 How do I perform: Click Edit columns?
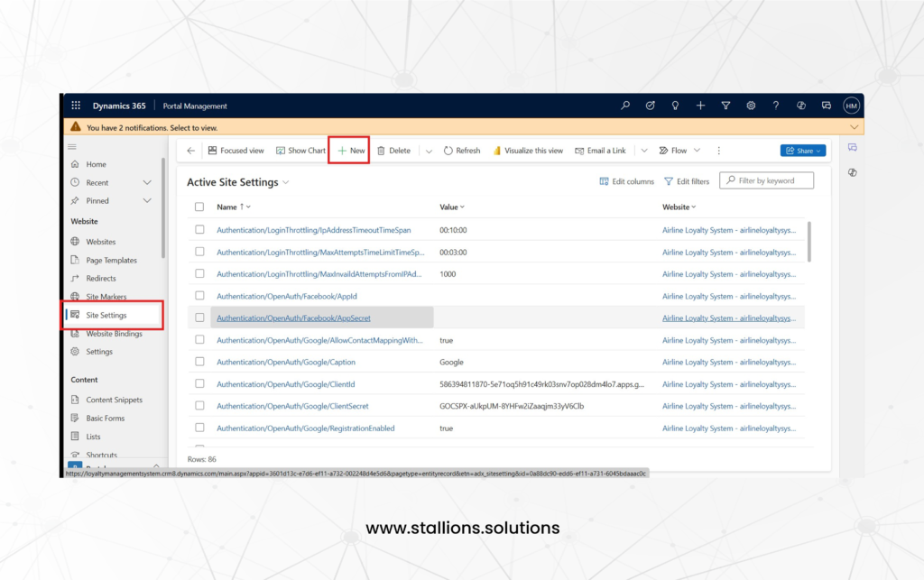[x=626, y=181]
